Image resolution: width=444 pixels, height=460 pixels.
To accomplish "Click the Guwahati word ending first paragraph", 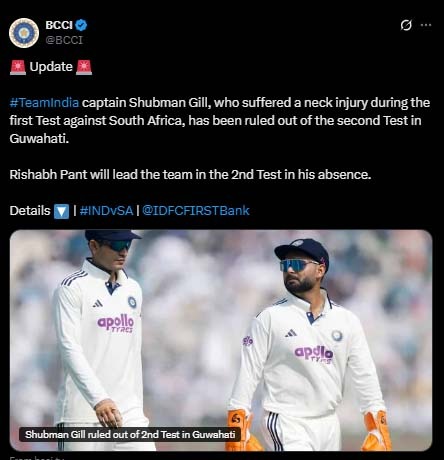I will click(39, 139).
